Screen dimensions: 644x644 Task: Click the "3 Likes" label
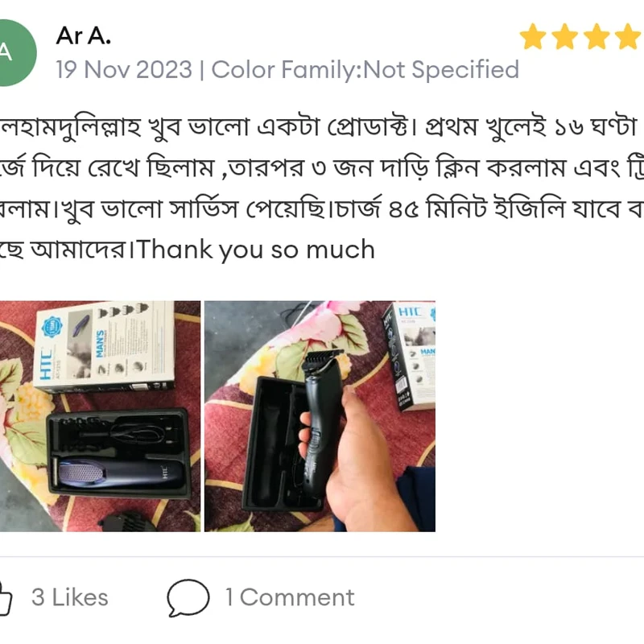point(70,597)
